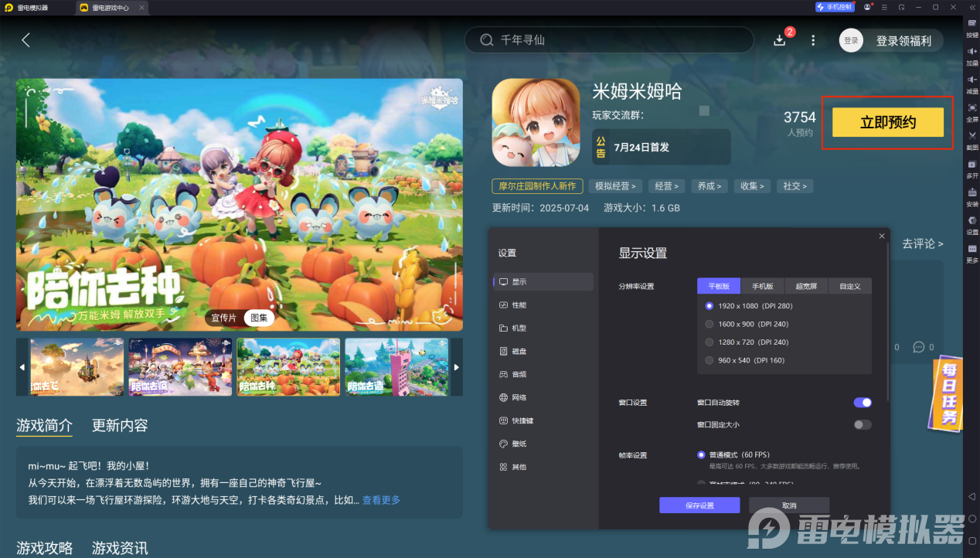Click the 模拟经营 > tag

616,186
